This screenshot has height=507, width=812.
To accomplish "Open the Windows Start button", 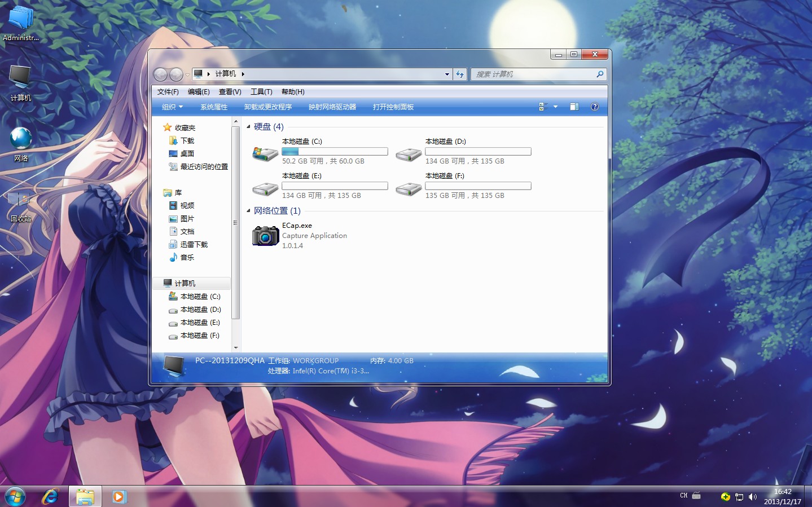I will 15,496.
